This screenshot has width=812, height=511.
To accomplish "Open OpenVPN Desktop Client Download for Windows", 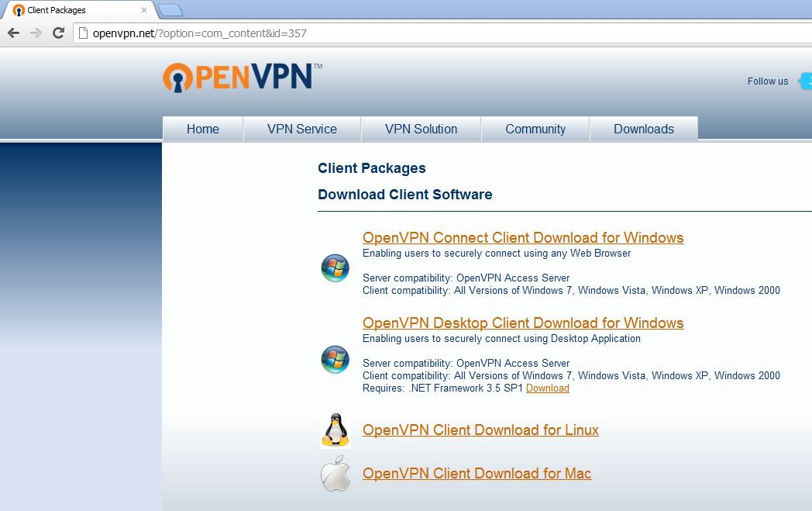I will pos(523,323).
